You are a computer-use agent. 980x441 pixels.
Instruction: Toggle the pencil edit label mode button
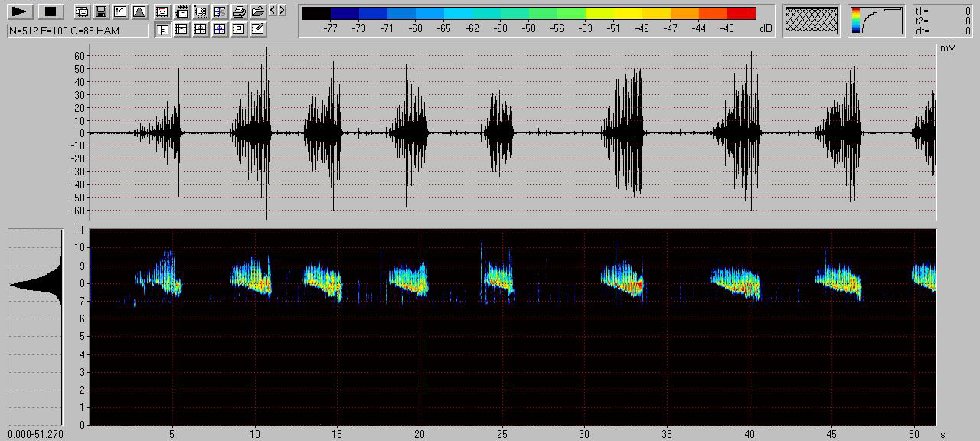coord(258,30)
